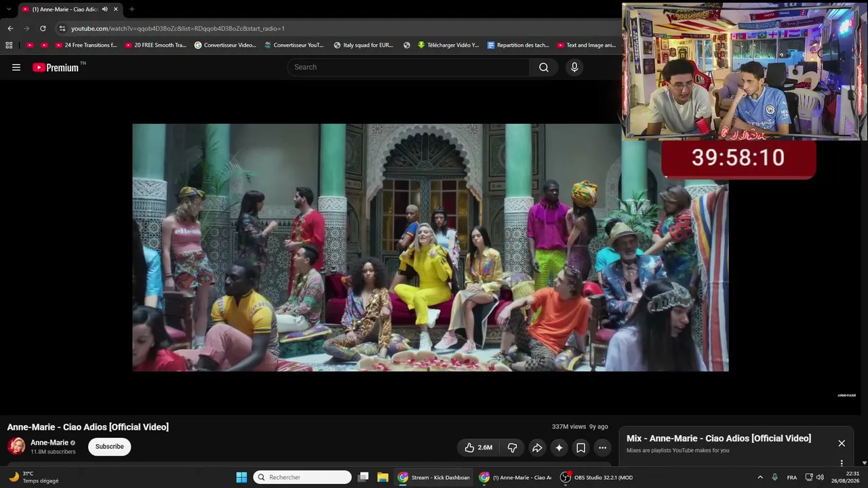Open the Mix playlist options menu
Image resolution: width=868 pixels, height=488 pixels.
842,463
